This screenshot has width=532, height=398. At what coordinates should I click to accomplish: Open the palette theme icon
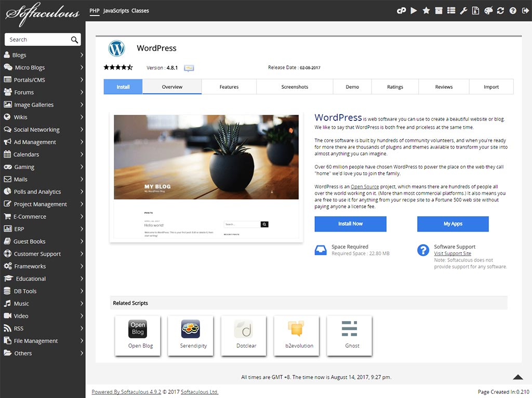coord(488,11)
